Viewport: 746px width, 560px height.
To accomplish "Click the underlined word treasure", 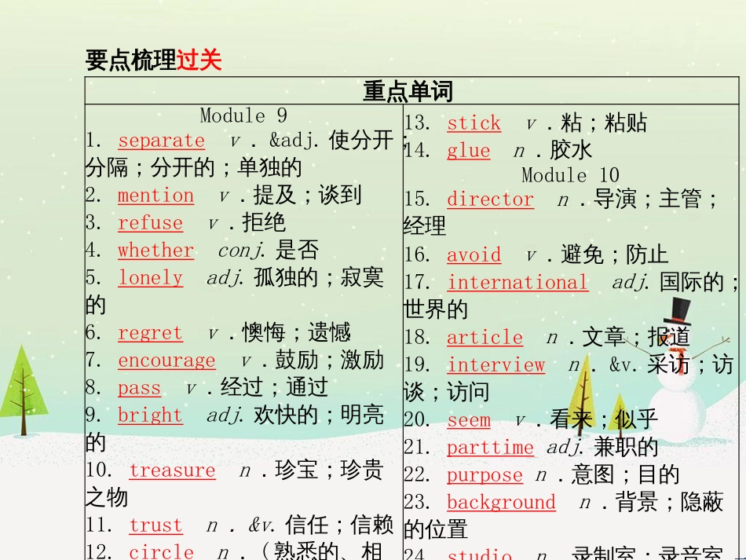I will (173, 470).
